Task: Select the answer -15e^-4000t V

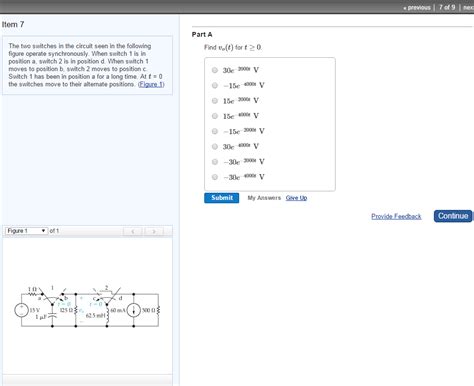Action: 215,85
